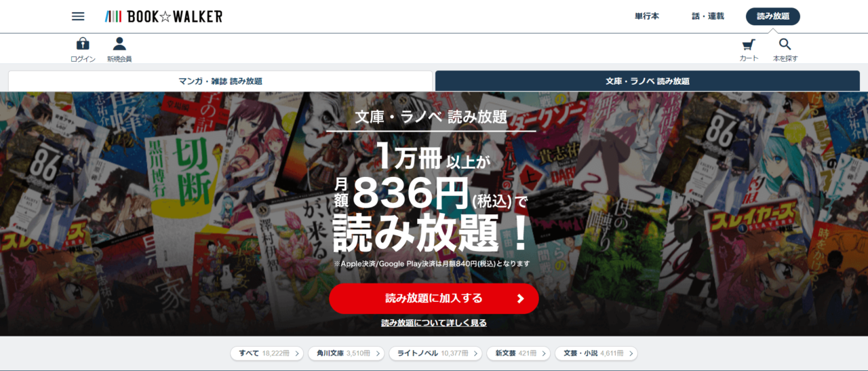Open 読み放題について詳しく見る link

[434, 323]
